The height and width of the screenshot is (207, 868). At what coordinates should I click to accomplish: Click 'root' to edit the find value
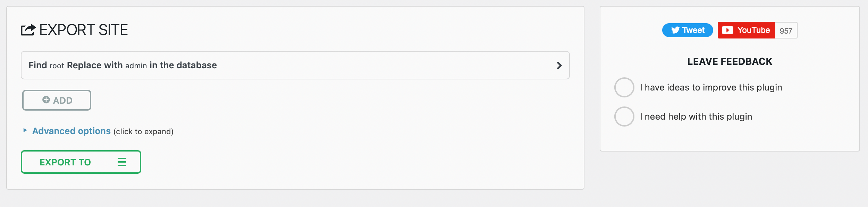click(x=58, y=65)
